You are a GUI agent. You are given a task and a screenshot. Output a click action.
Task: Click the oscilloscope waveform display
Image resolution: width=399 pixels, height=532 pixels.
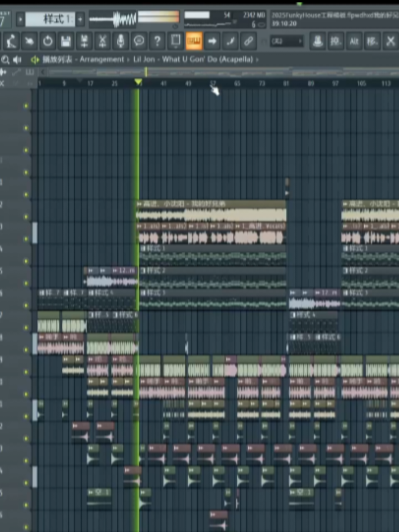click(x=113, y=19)
